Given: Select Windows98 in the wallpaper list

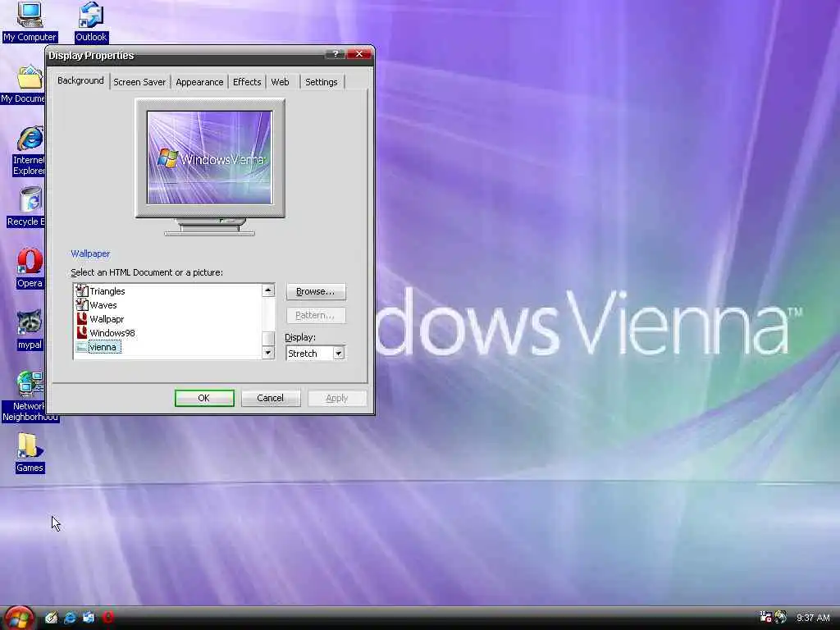Looking at the screenshot, I should pos(112,333).
